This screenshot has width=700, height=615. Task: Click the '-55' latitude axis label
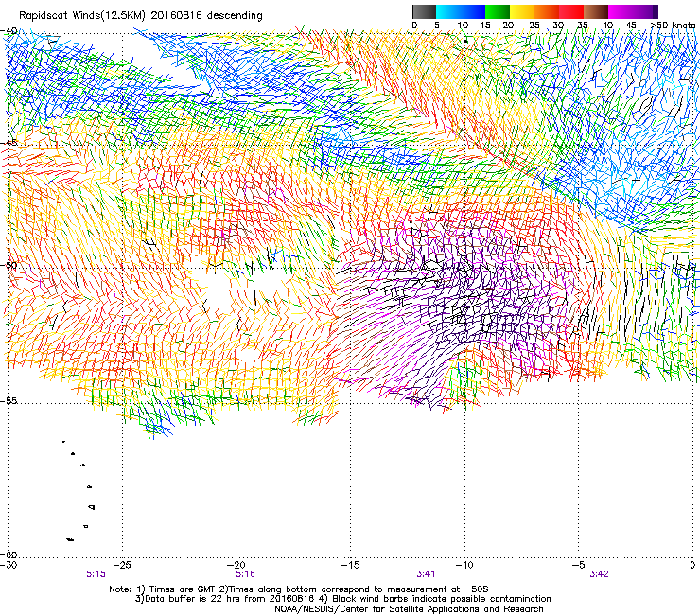click(9, 401)
